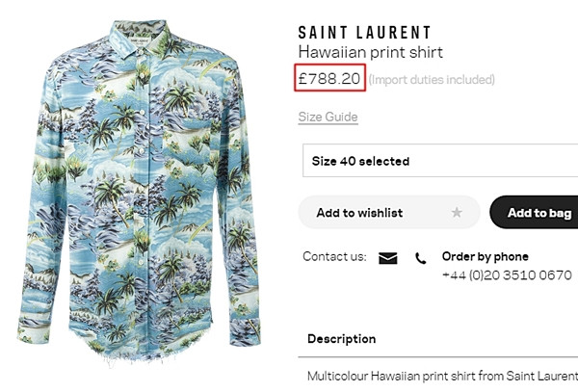Click the Contact us label
The width and height of the screenshot is (578, 392).
click(334, 257)
